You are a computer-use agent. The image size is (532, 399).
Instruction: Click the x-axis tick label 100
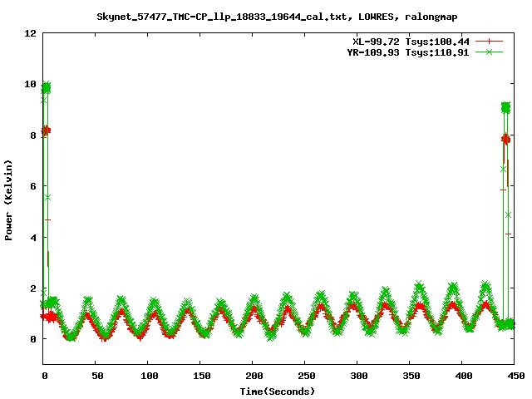pyautogui.click(x=150, y=376)
